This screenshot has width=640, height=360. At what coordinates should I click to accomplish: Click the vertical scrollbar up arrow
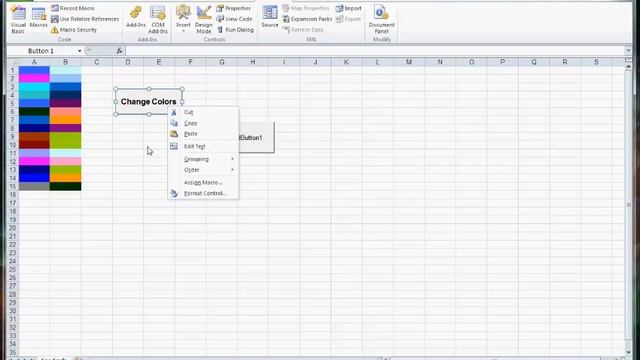[629, 67]
